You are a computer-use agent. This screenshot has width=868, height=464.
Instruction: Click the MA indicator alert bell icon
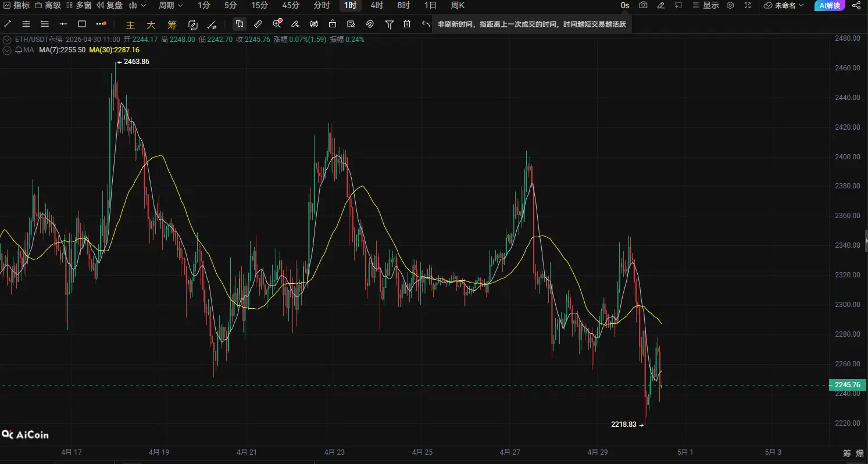[x=17, y=50]
